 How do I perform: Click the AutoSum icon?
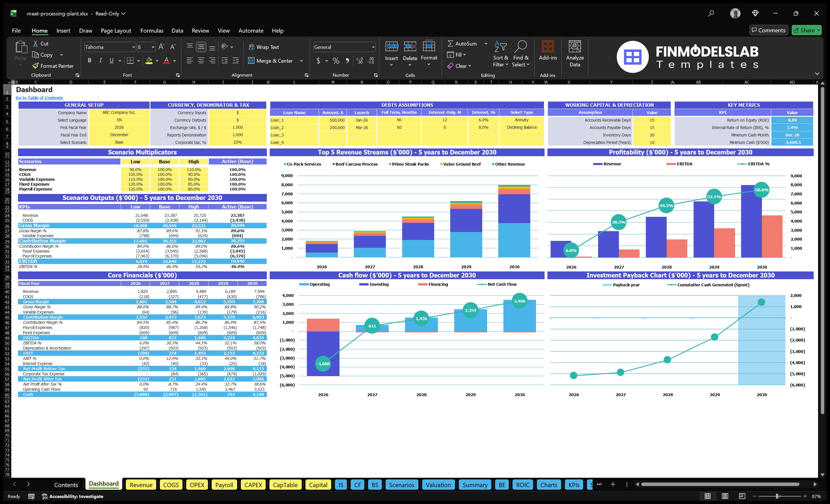[x=451, y=43]
